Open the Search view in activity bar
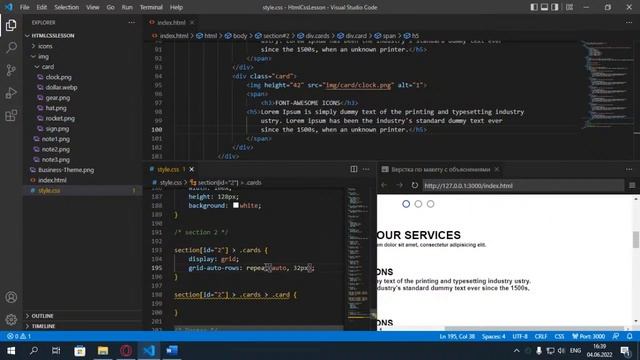Viewport: 640px width, 360px height. coord(11,48)
